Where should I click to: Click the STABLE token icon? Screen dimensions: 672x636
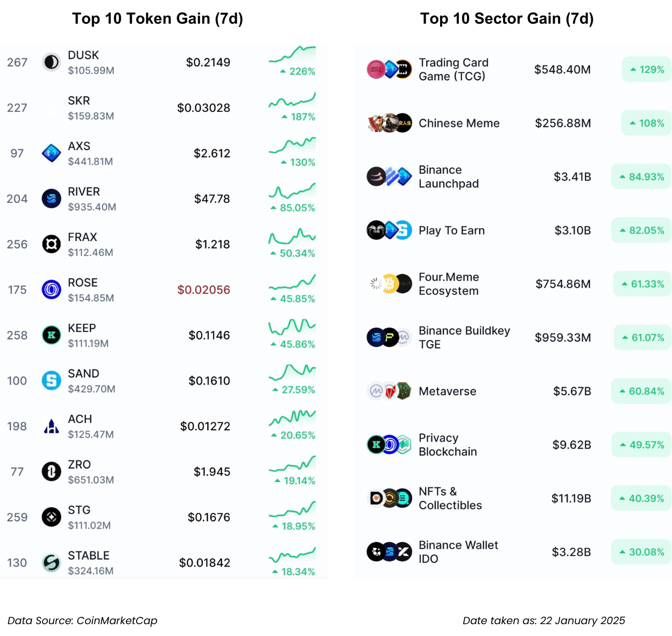point(51,563)
